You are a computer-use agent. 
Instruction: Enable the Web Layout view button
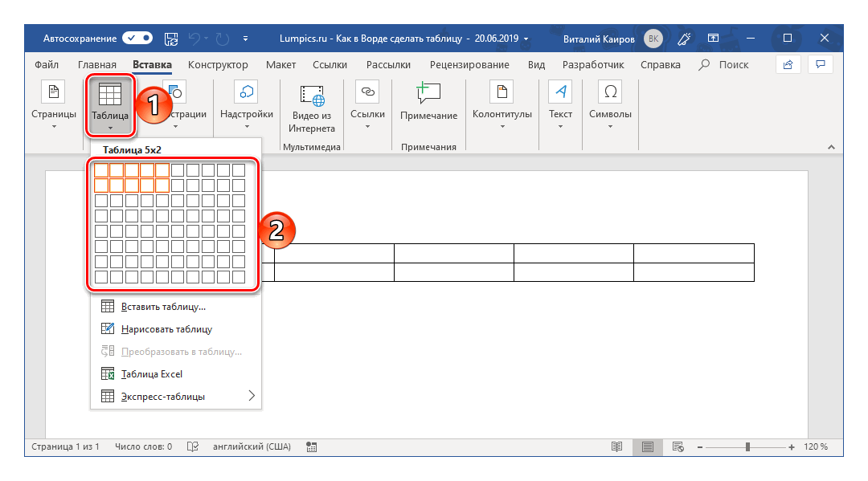(678, 446)
